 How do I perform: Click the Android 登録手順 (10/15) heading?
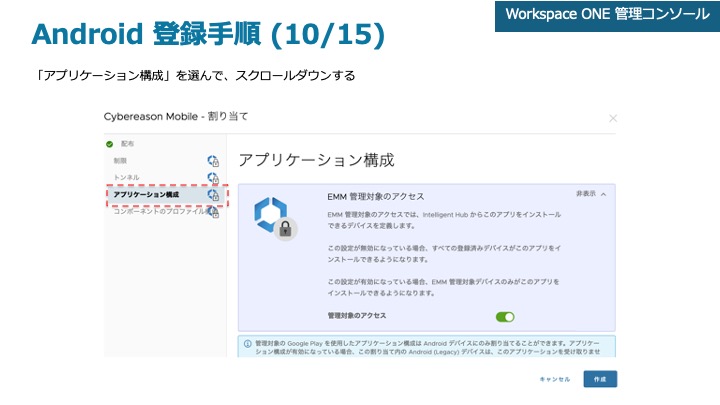coord(208,34)
